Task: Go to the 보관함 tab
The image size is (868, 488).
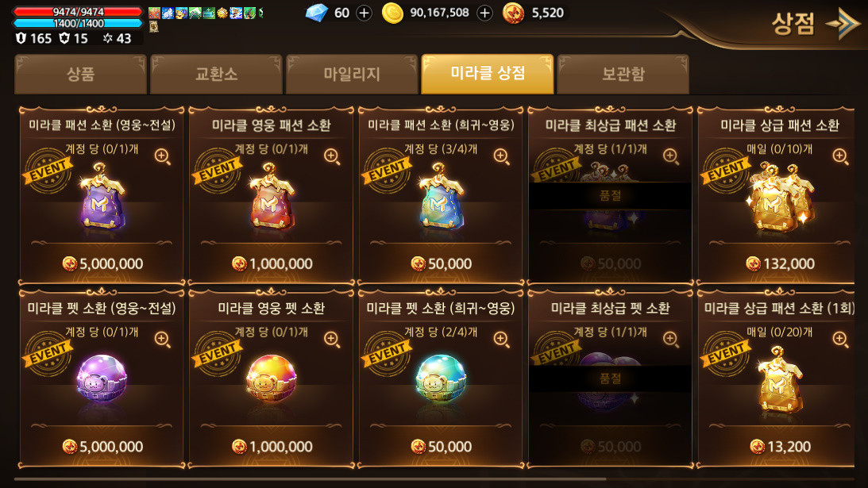Action: click(623, 74)
